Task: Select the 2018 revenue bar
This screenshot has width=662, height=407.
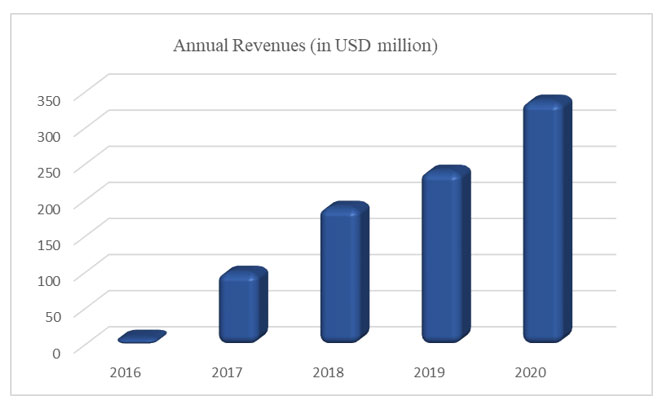Action: click(x=345, y=272)
